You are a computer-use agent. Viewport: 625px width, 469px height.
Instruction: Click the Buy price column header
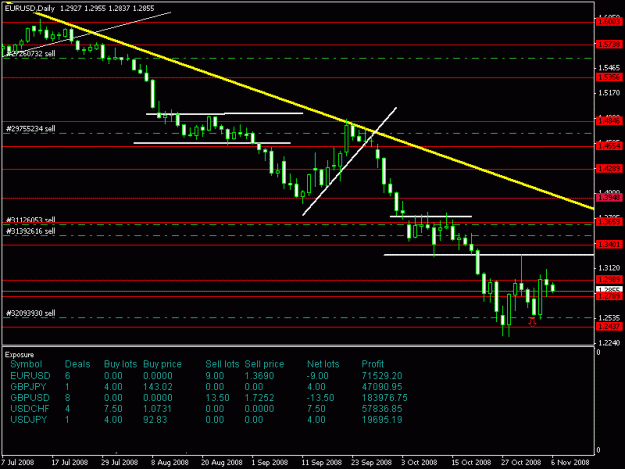click(162, 364)
